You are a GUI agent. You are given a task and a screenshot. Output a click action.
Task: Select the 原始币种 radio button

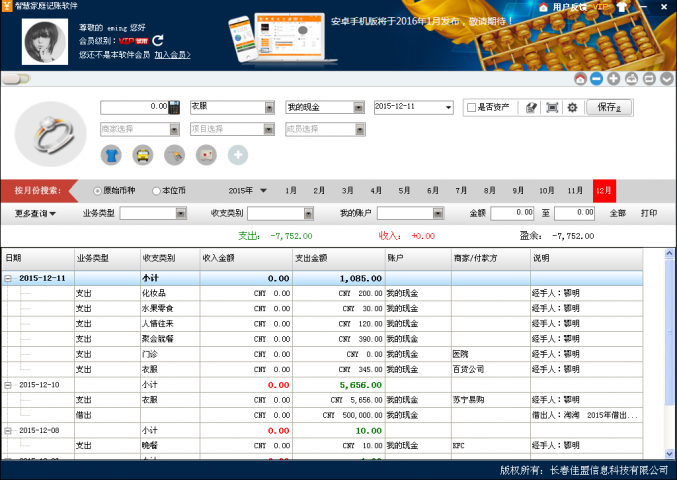(x=97, y=190)
